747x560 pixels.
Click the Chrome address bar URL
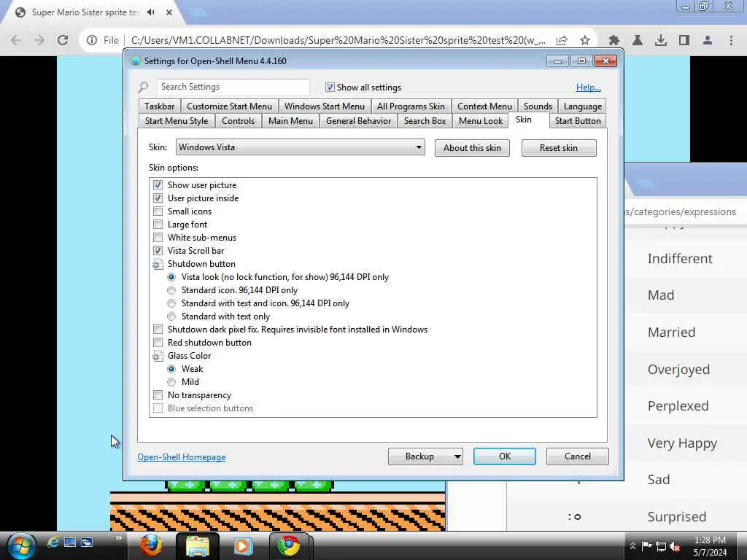point(338,41)
